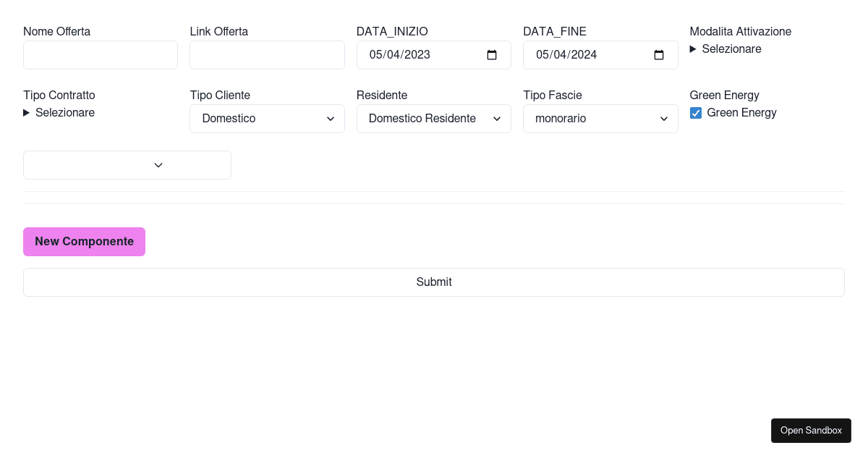Open the DATA_FINE calendar picker icon
The image size is (868, 456).
click(659, 55)
